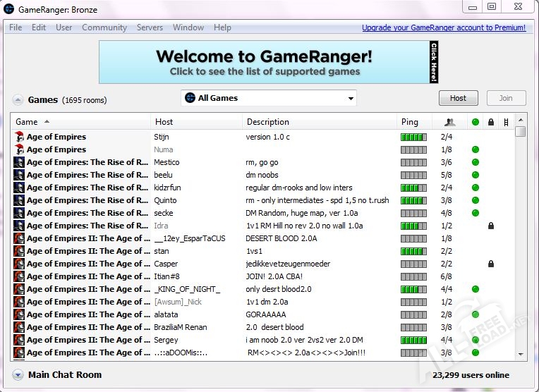The width and height of the screenshot is (539, 392).
Task: Click Upgrade your GameRanger account to Premium link
Action: [x=443, y=28]
